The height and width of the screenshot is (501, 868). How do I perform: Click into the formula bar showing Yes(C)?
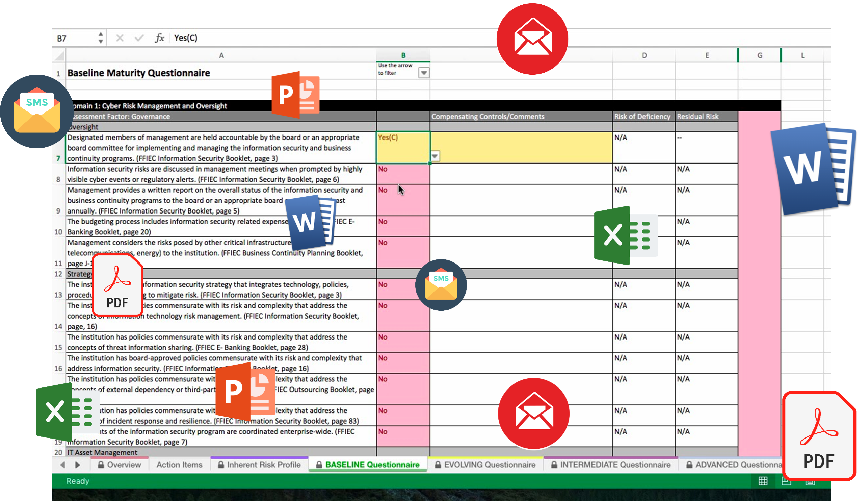(x=498, y=38)
